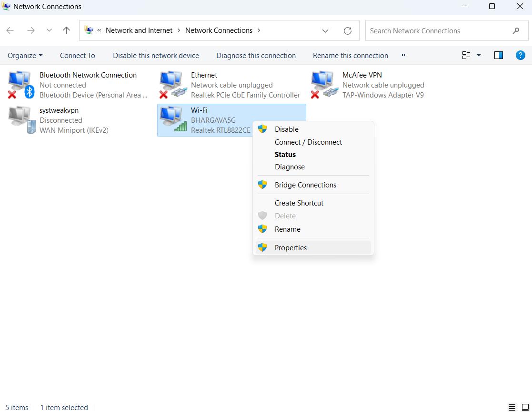The width and height of the screenshot is (532, 412).
Task: Open the address bar history dropdown
Action: coord(325,31)
